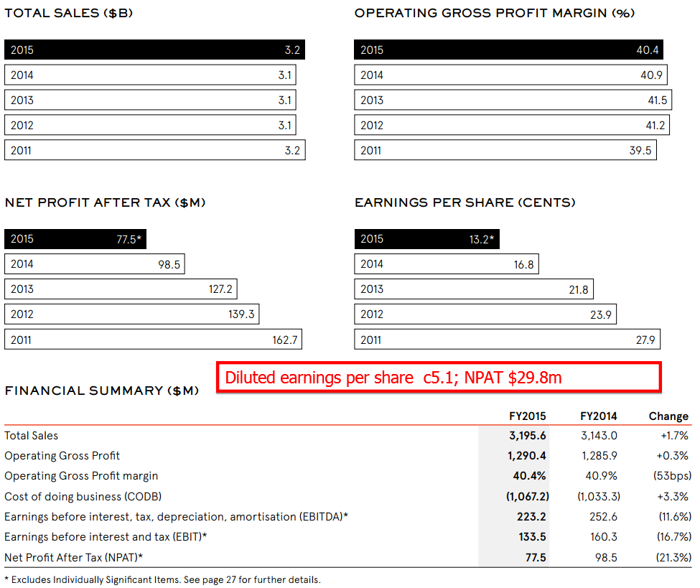Click the FY2015 column header in table

pos(527,416)
